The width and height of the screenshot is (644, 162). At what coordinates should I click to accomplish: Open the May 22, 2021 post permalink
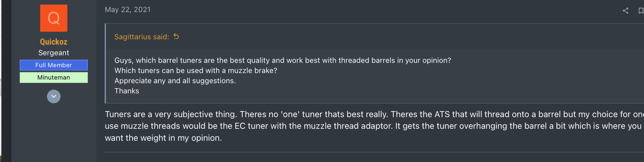coord(128,10)
